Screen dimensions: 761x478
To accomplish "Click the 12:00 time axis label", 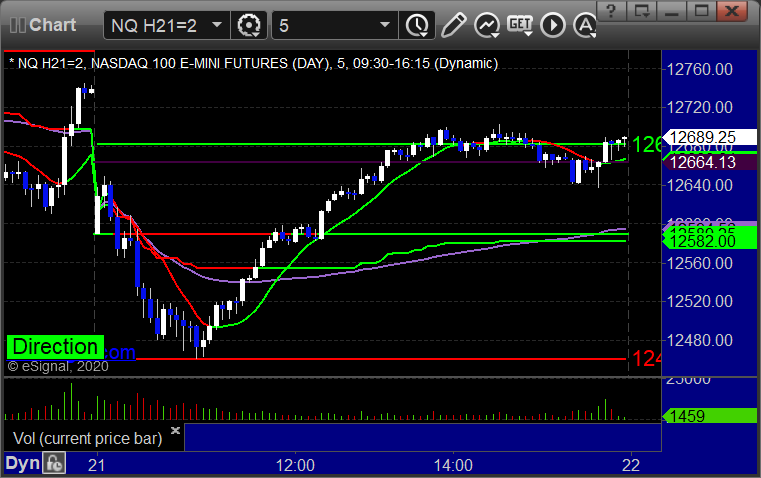I will tap(295, 465).
